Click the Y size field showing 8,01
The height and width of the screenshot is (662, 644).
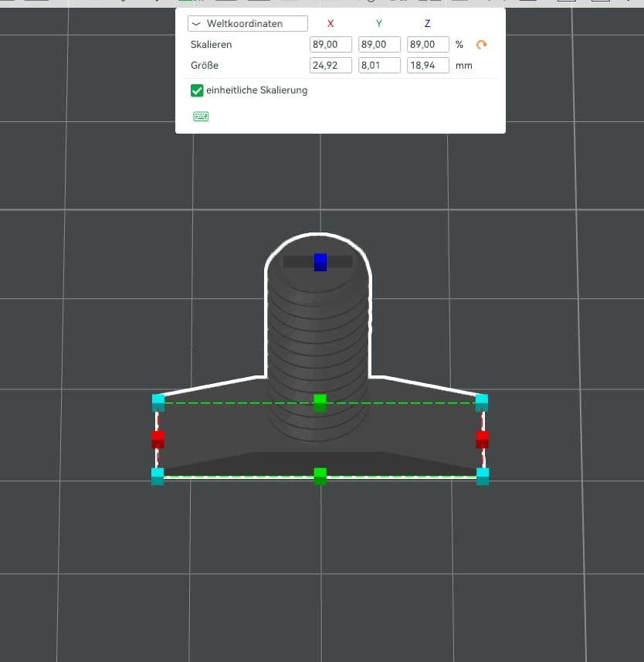coord(379,66)
